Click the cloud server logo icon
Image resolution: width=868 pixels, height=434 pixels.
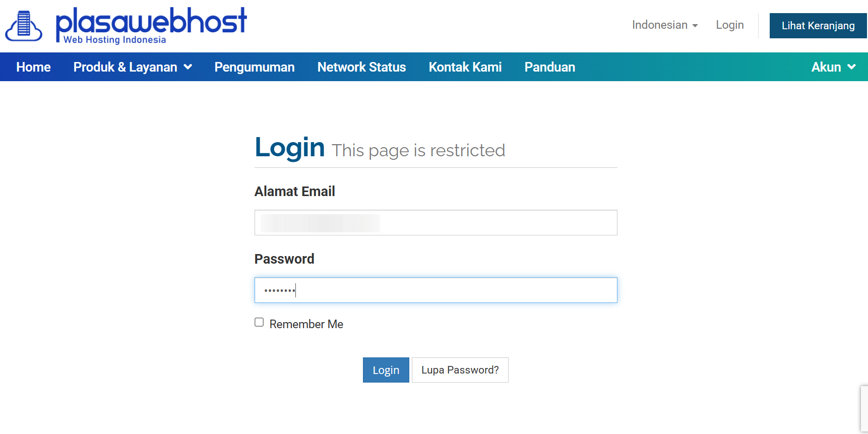click(24, 26)
